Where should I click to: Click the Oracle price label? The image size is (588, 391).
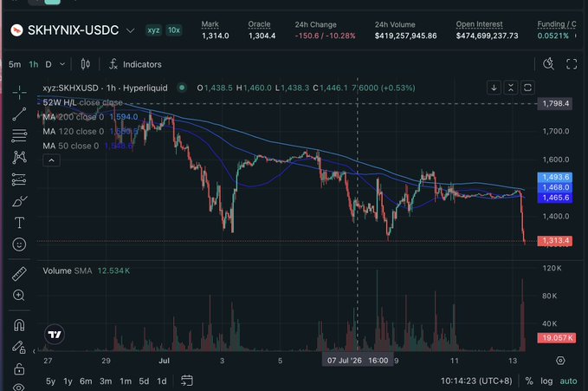[x=259, y=24]
